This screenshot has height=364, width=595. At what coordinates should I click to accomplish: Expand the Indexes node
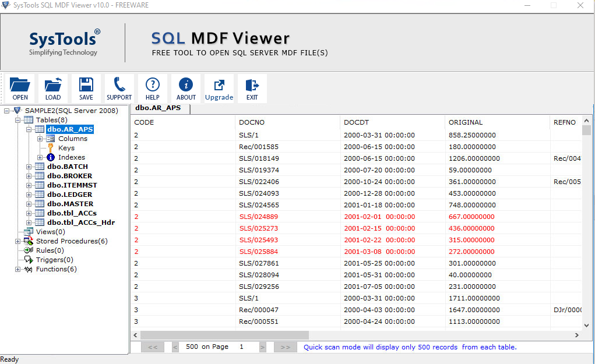(x=40, y=157)
